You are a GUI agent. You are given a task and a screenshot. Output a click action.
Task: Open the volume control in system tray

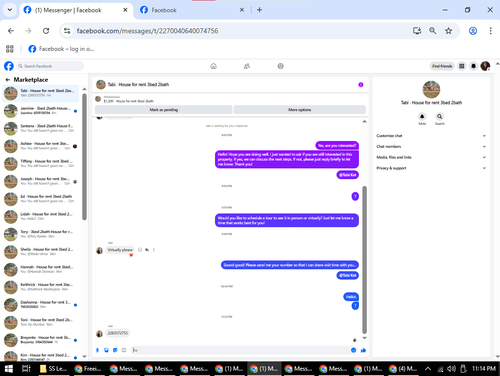(x=451, y=369)
